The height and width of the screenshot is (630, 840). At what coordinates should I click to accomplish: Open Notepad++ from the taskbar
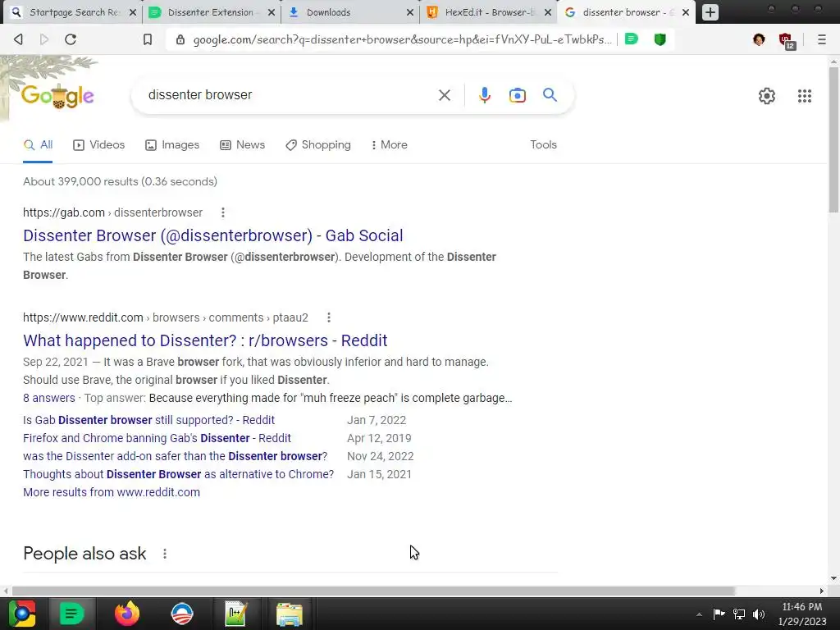(235, 614)
